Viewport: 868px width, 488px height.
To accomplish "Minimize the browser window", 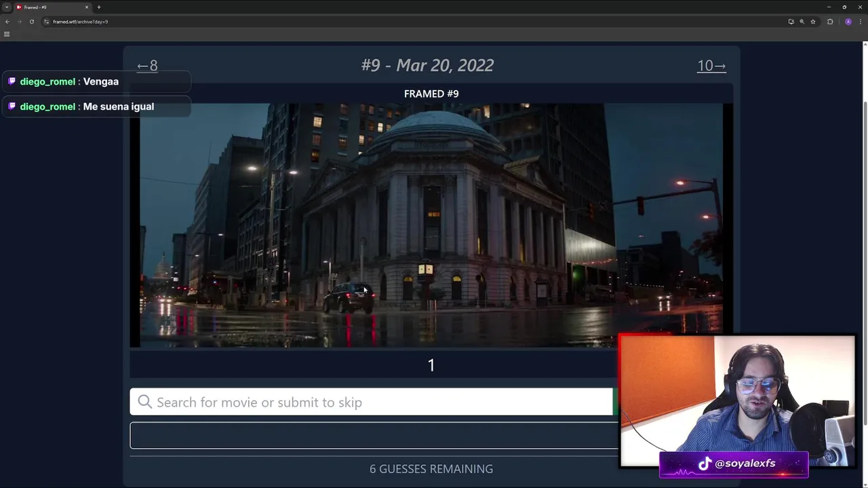I will (x=829, y=7).
